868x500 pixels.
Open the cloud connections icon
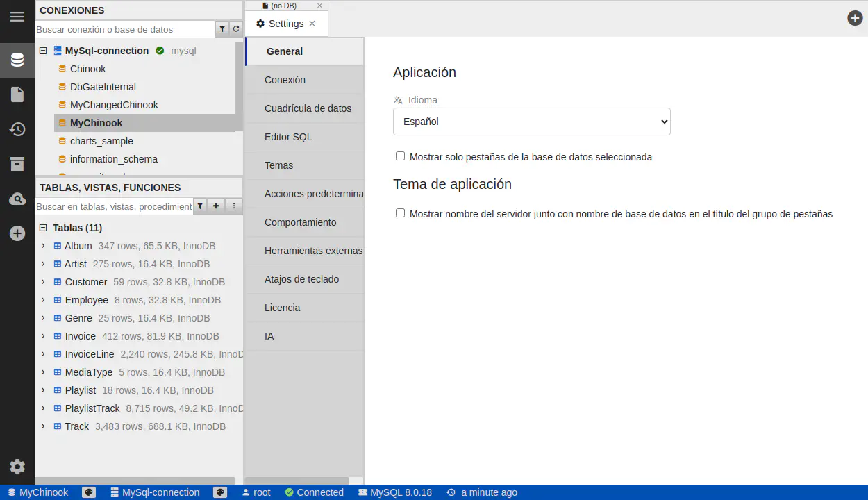(x=17, y=199)
